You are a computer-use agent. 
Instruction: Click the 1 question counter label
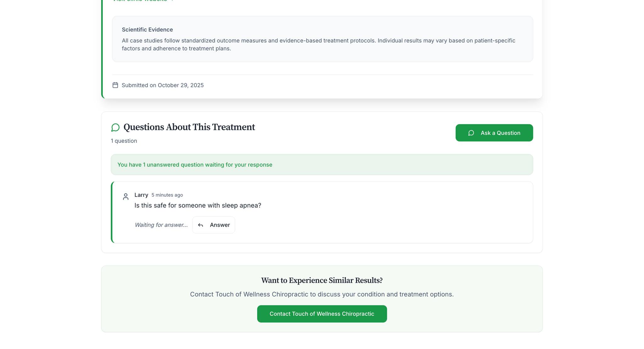pyautogui.click(x=124, y=141)
